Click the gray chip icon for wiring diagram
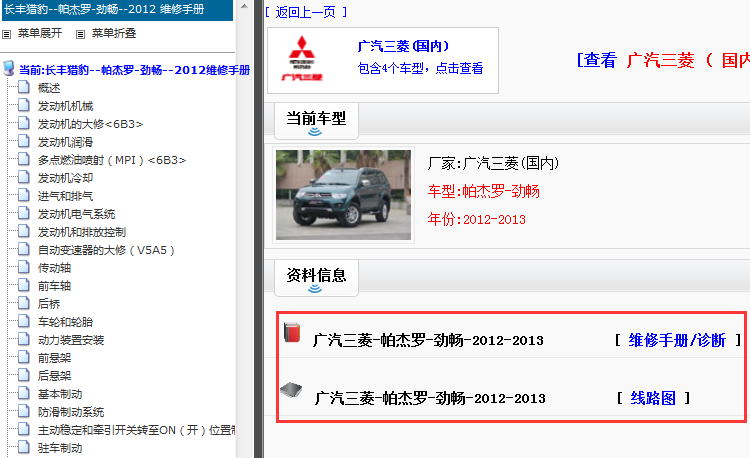This screenshot has width=750, height=458. (x=291, y=390)
